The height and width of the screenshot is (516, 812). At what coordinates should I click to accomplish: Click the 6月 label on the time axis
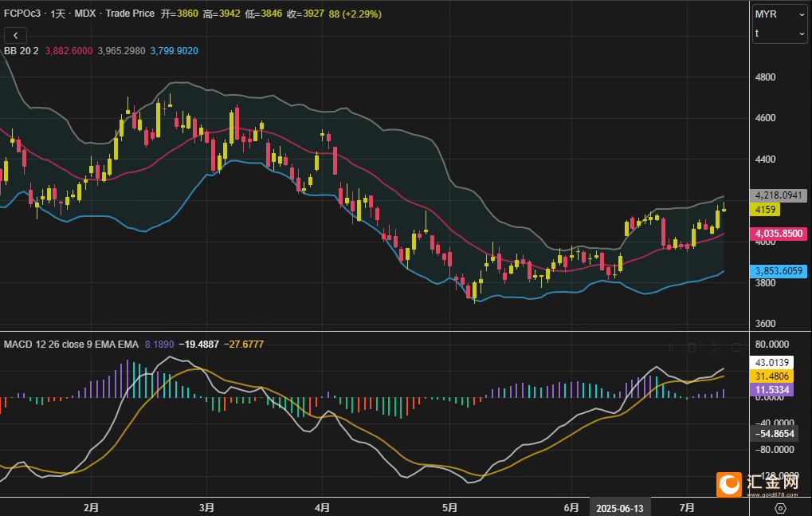[x=571, y=508]
